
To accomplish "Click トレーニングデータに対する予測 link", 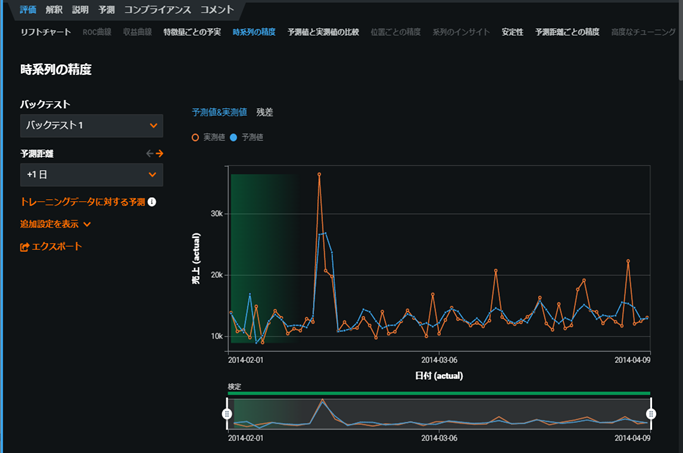I will [83, 202].
